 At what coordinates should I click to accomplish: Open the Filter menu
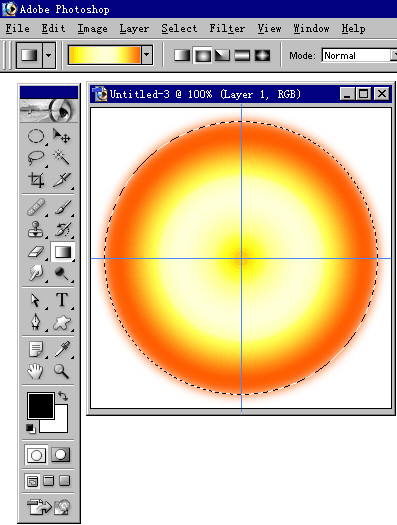[x=227, y=29]
